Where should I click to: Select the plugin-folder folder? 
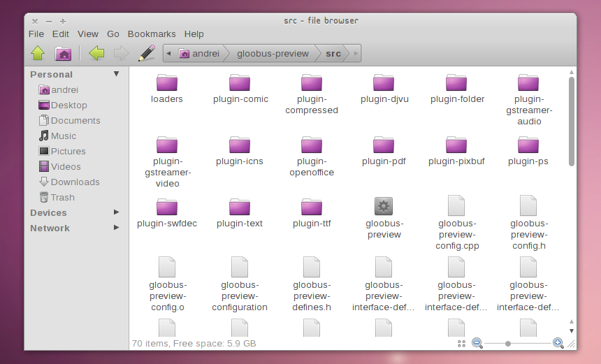click(457, 89)
